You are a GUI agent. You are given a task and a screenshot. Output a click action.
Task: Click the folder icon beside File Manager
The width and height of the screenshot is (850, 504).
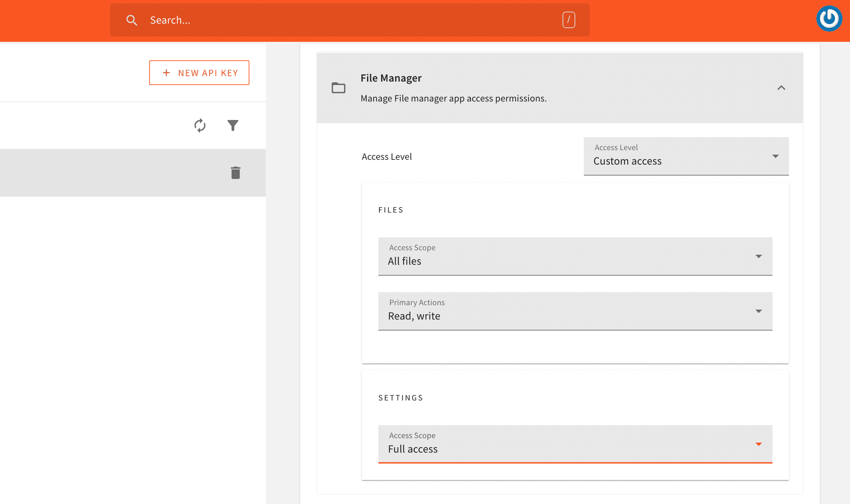pos(338,88)
